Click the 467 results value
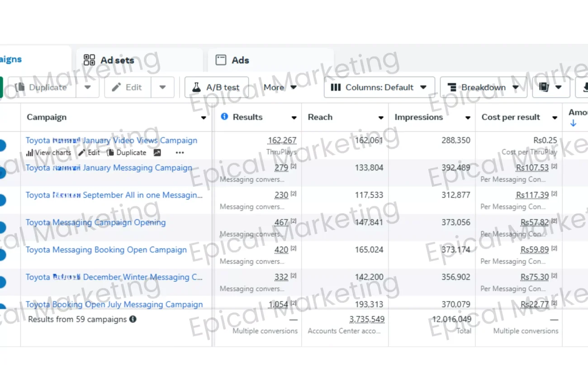The width and height of the screenshot is (588, 392). 281,222
